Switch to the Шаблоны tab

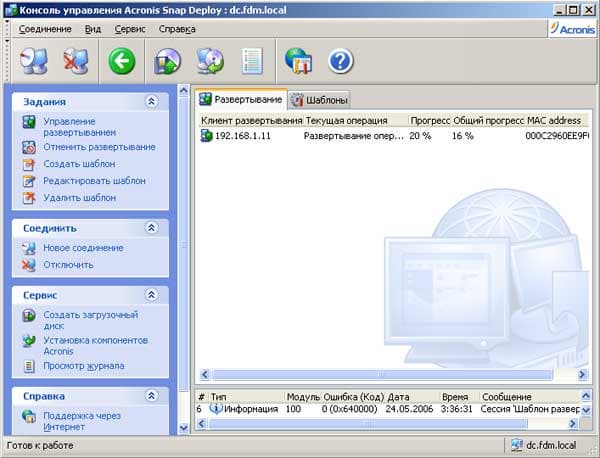[x=319, y=100]
